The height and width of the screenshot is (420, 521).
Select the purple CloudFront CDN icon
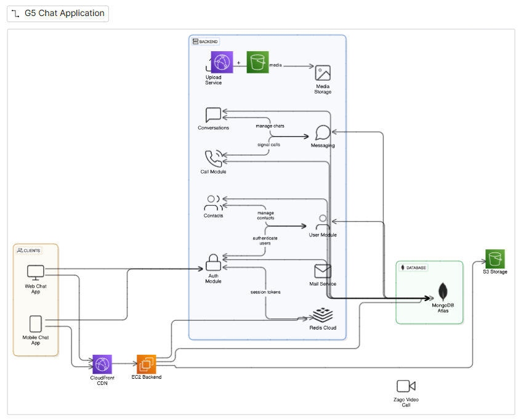102,362
